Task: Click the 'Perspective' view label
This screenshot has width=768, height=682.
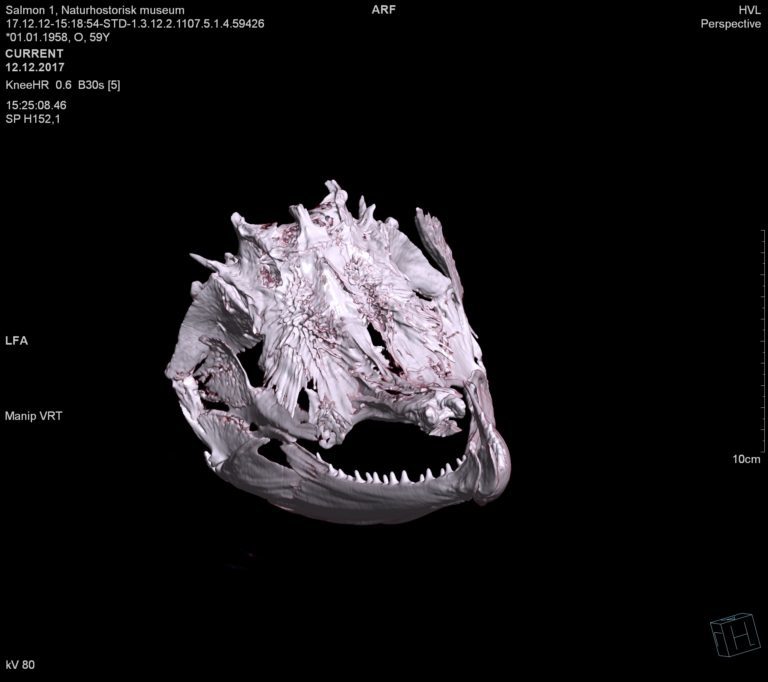Action: coord(730,24)
